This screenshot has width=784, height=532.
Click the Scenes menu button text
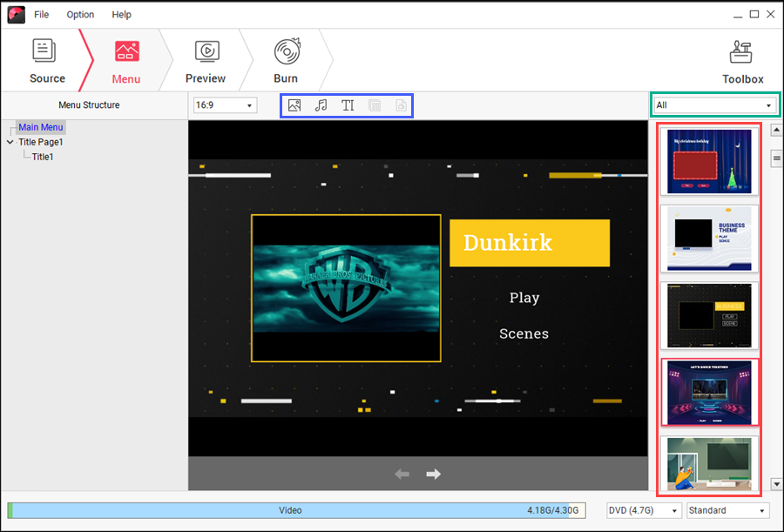click(524, 333)
